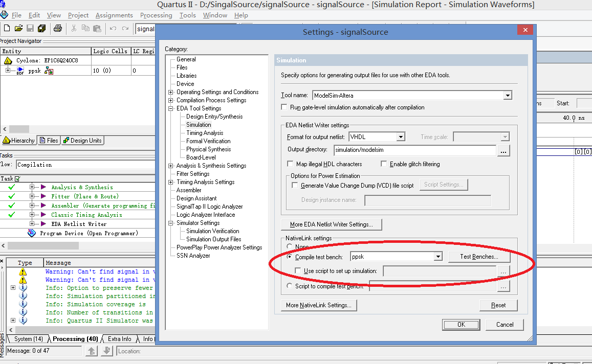Switch to Design Units tab

[82, 140]
